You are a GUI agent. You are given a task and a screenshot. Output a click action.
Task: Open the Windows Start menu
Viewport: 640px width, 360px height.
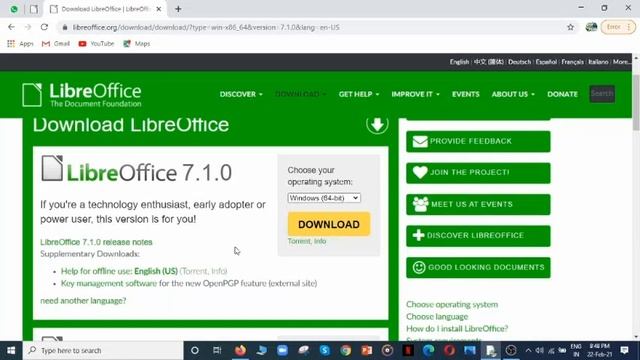pyautogui.click(x=11, y=350)
